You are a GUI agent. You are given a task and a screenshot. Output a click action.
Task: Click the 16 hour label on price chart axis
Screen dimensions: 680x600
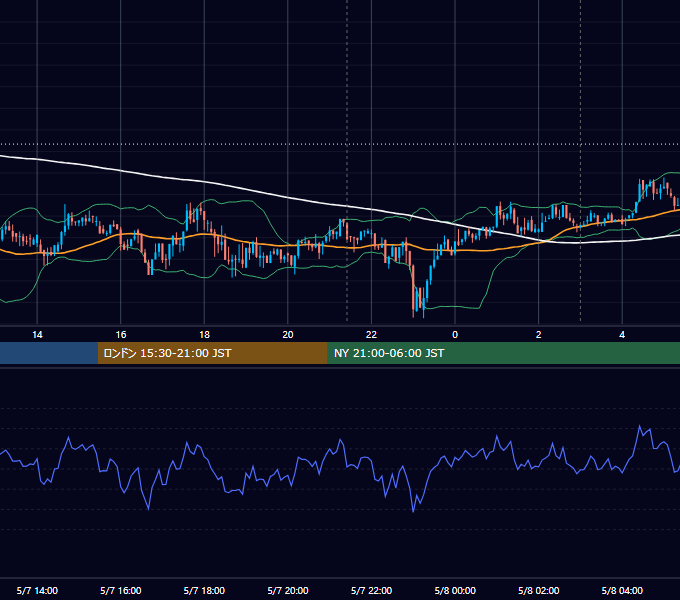[x=121, y=335]
